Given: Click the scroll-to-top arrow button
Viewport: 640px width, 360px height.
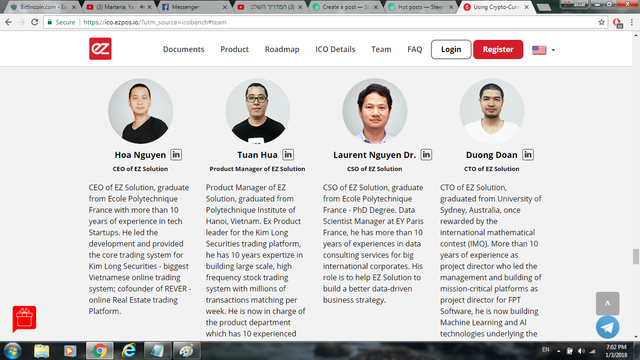Looking at the screenshot, I should (x=607, y=303).
